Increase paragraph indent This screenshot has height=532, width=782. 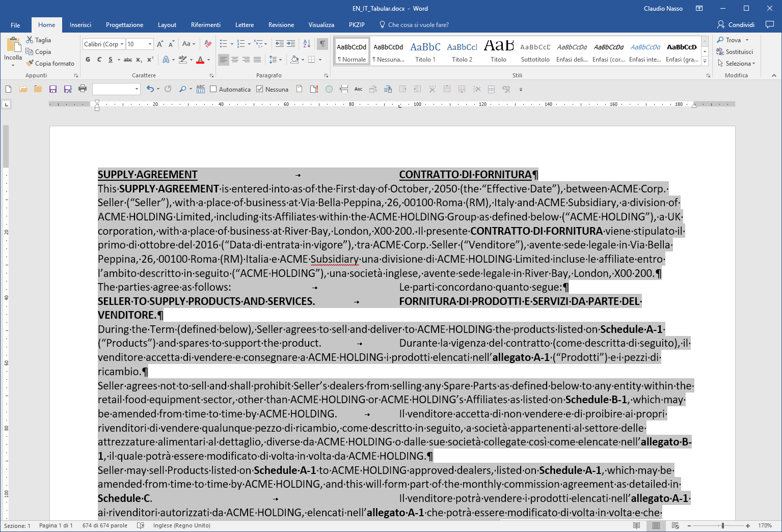pyautogui.click(x=291, y=44)
